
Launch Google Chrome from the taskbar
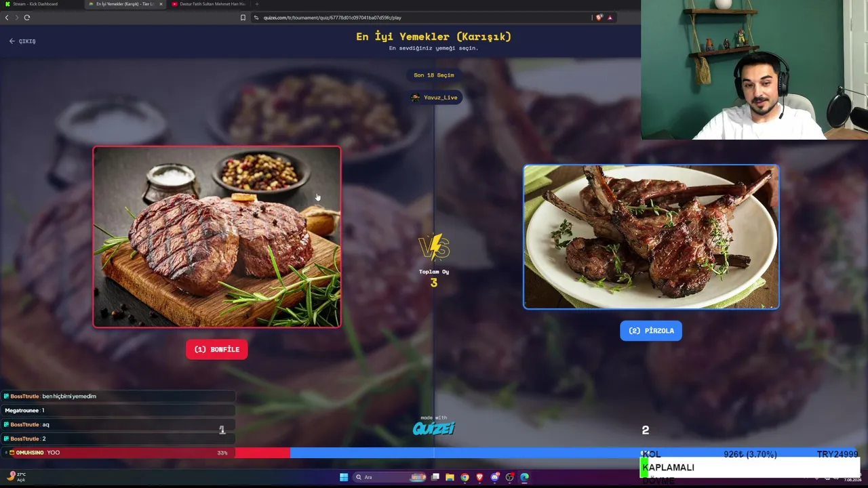(465, 477)
